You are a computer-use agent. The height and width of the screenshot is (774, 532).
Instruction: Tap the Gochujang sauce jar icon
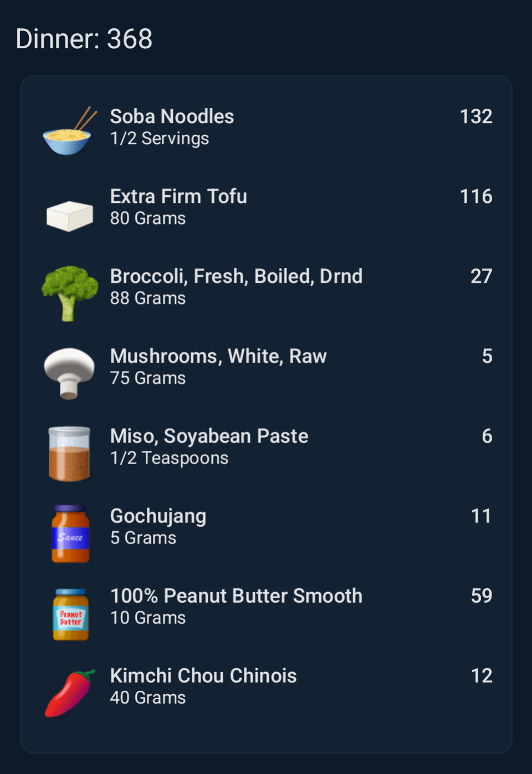[70, 533]
